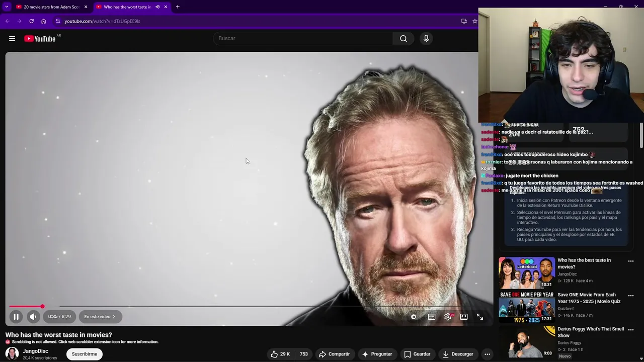Click the 0:35 / 8:29 time display
This screenshot has width=644, height=362.
(x=59, y=317)
